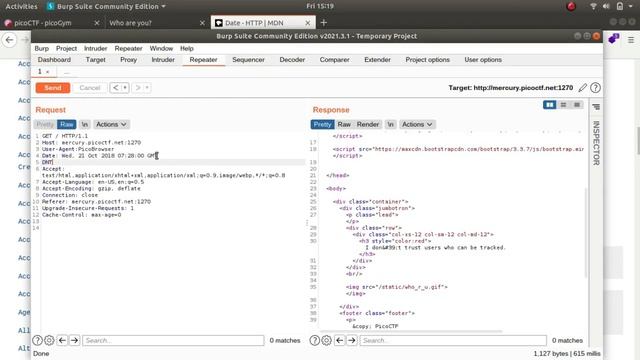Switch response view to Render
This screenshot has width=640, height=360.
368,124
